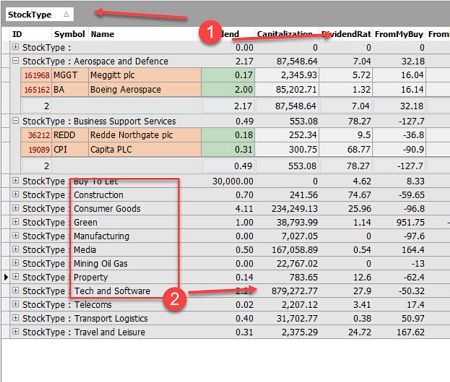Sort by the Name column header

pyautogui.click(x=145, y=34)
